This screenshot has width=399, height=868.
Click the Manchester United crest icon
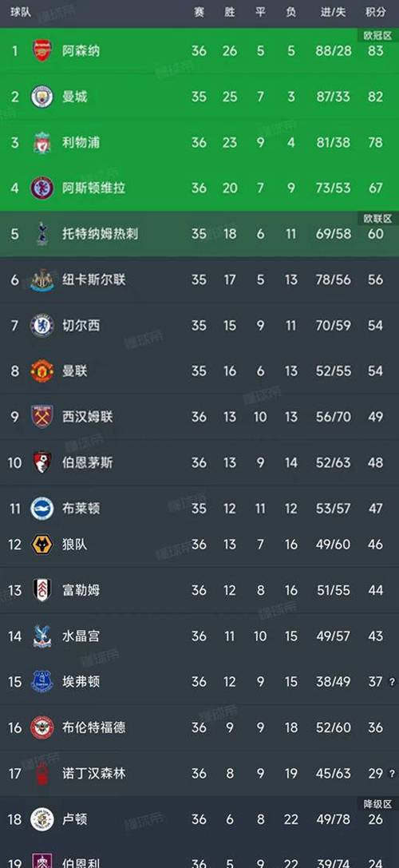coord(42,371)
